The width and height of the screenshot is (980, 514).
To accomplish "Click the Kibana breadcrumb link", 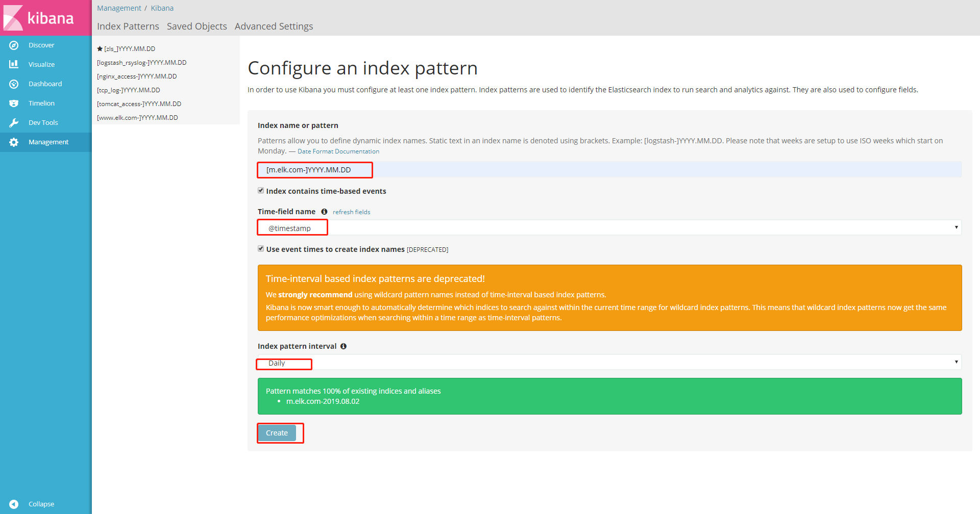I will pyautogui.click(x=162, y=8).
